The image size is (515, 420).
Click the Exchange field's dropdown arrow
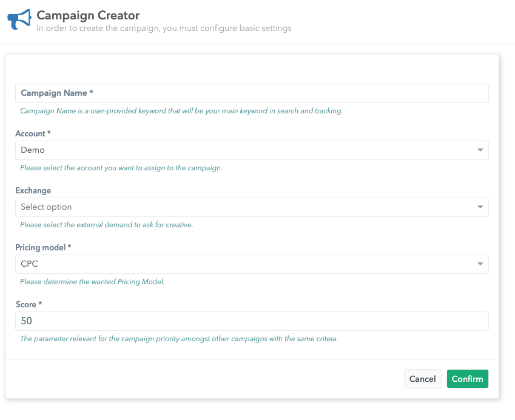(x=480, y=207)
